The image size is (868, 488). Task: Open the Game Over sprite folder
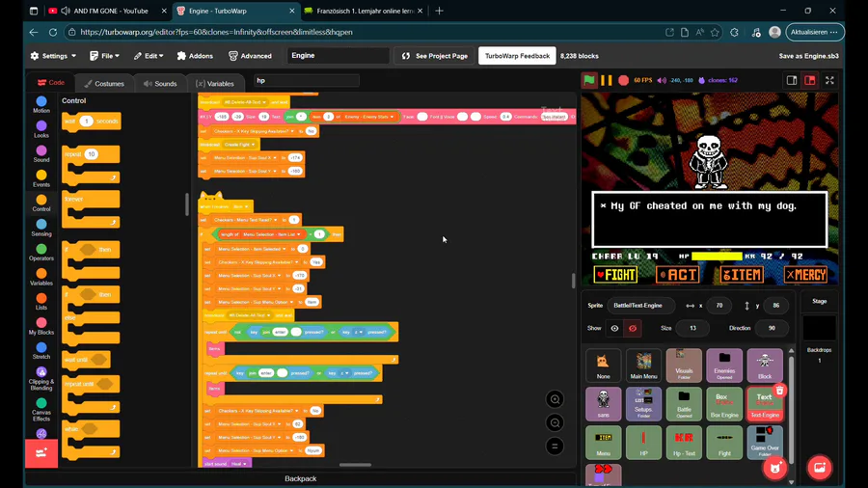[x=765, y=443]
